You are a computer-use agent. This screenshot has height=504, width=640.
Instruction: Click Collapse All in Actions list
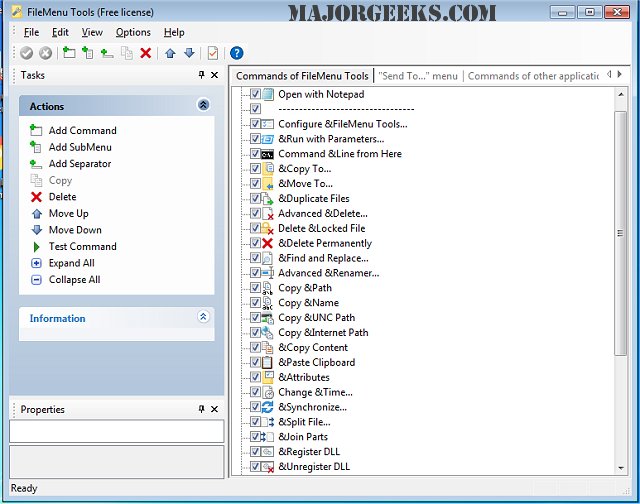tap(74, 280)
